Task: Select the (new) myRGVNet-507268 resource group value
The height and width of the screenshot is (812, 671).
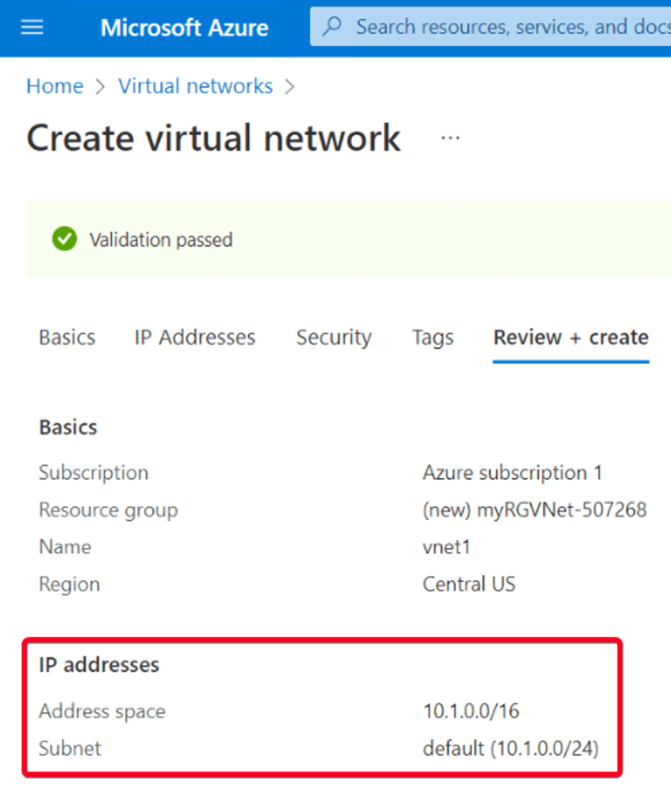Action: [x=535, y=510]
